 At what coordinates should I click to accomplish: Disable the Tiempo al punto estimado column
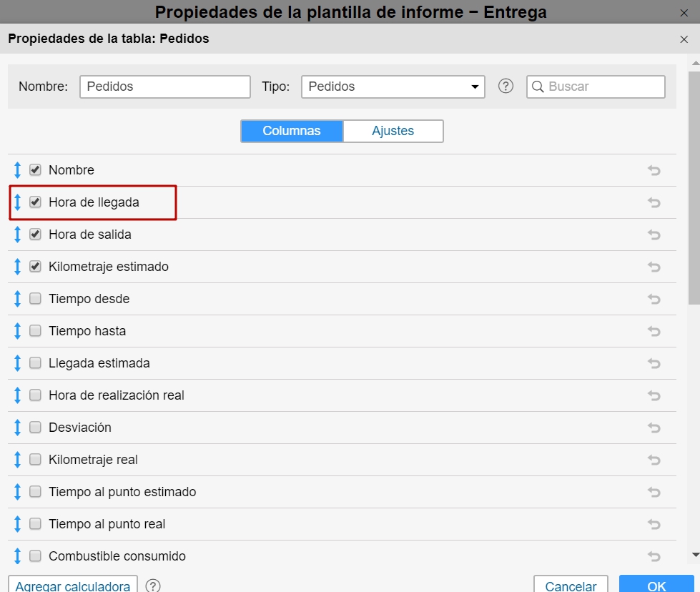(x=34, y=492)
